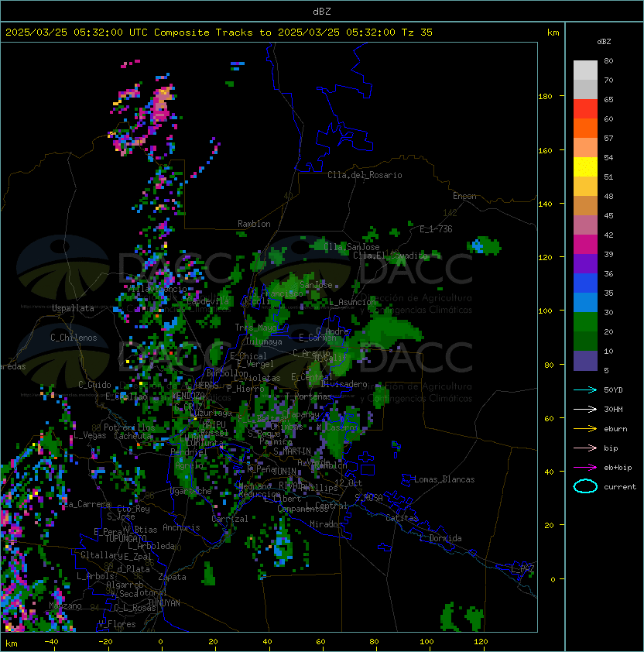Click the 80 dBZ light gray color swatch
Screen dimensions: 644x652
(x=585, y=70)
